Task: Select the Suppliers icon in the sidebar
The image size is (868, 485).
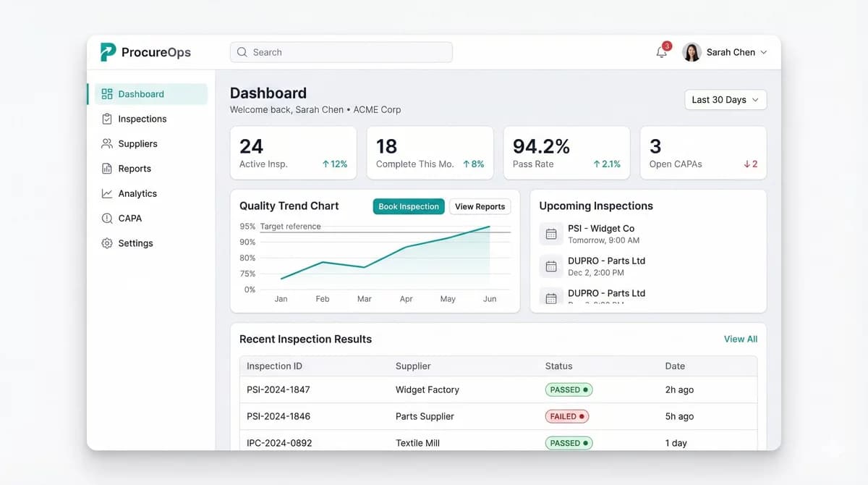Action: 106,143
